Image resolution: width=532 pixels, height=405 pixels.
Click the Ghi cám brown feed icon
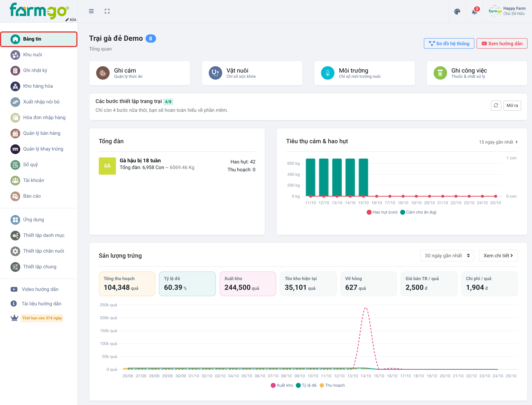[103, 73]
